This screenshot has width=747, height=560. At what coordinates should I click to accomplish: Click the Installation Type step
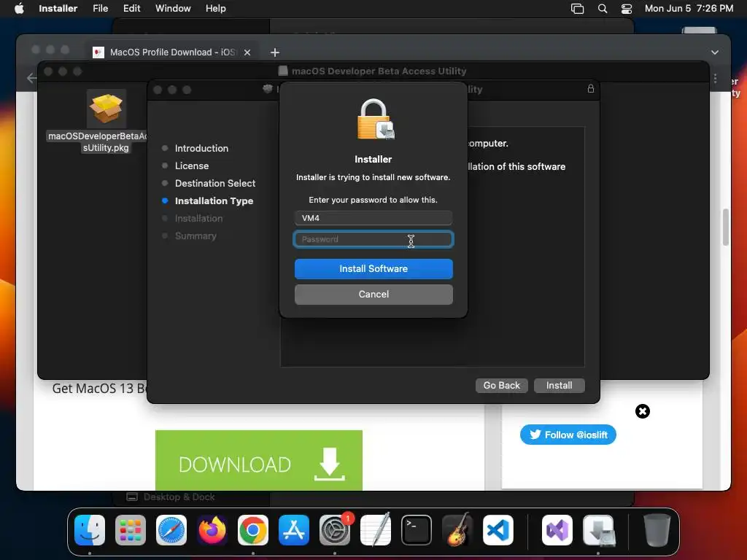pyautogui.click(x=214, y=201)
